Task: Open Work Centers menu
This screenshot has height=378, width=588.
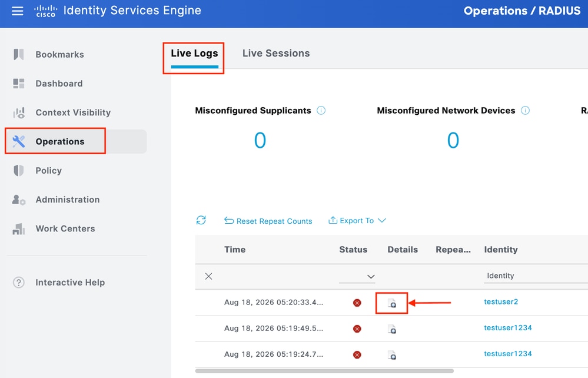Action: [65, 228]
